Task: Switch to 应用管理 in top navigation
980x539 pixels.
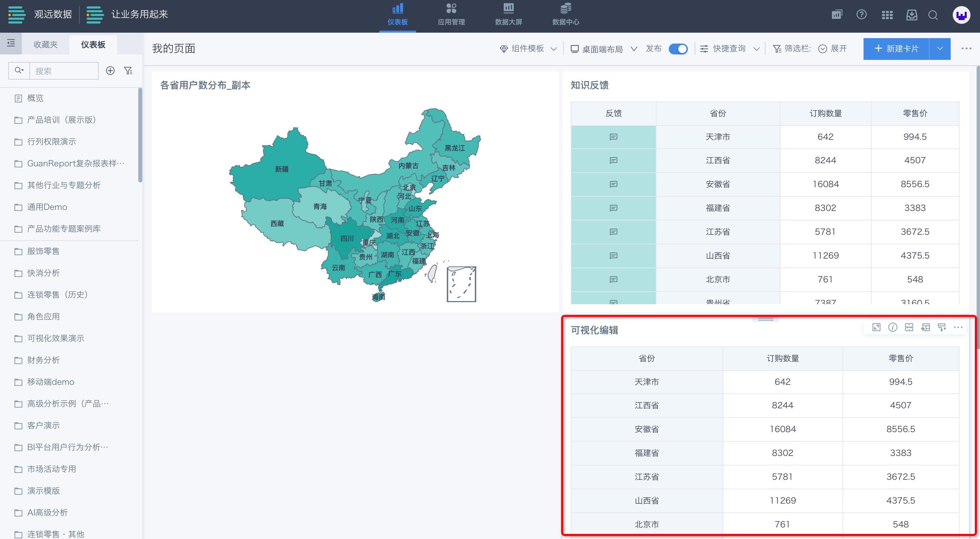Action: pyautogui.click(x=451, y=15)
